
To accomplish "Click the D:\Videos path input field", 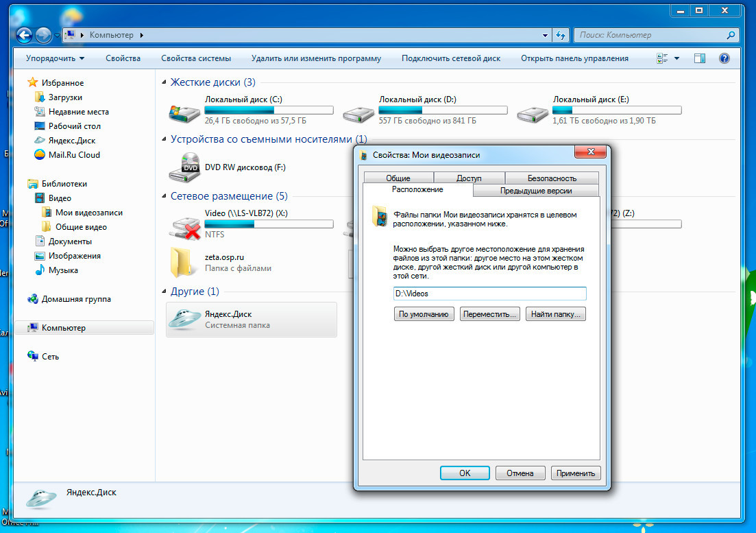I will coord(489,294).
